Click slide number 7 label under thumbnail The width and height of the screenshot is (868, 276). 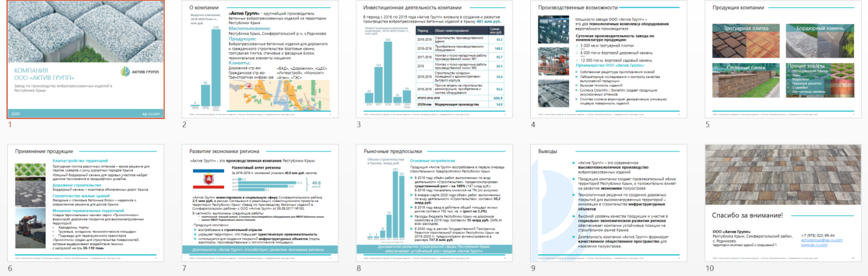184,268
